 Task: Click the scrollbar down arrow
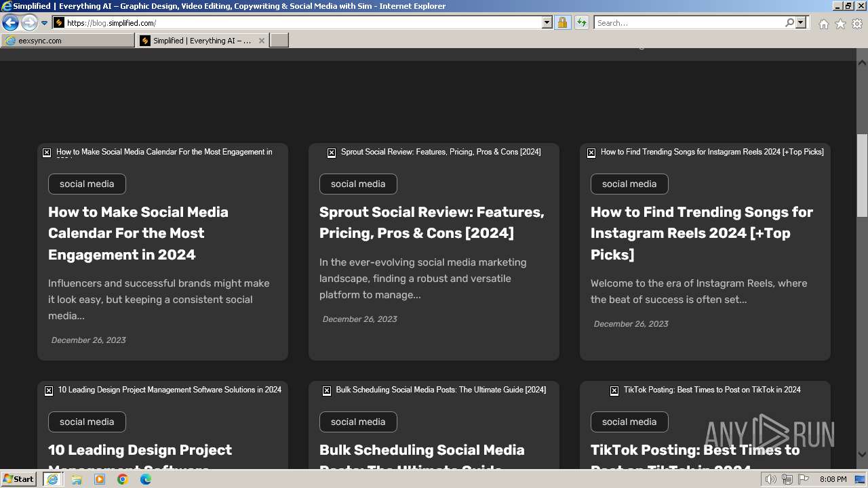(x=862, y=455)
